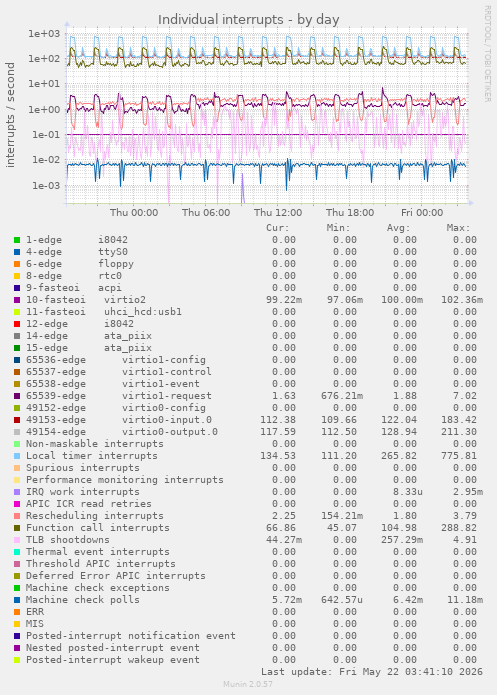Click the legend entry 65537-edge virtio1-control
This screenshot has height=695, width=497.
pyautogui.click(x=119, y=372)
